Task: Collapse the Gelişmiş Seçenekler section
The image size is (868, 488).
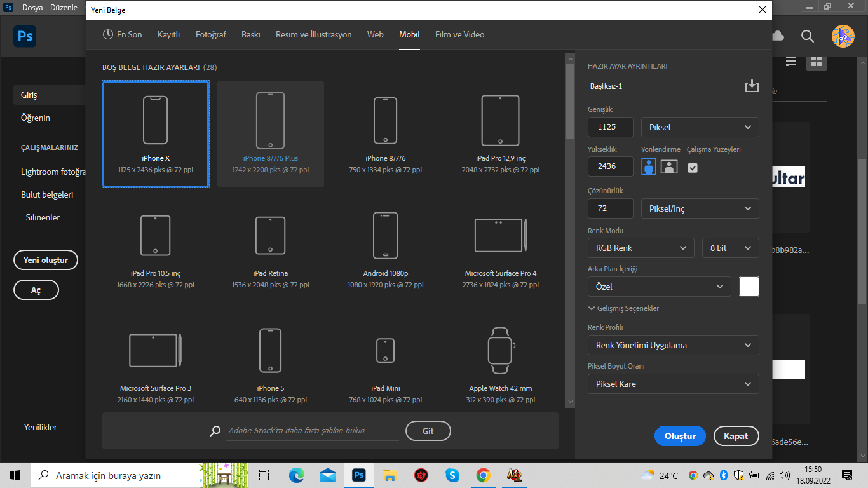Action: pyautogui.click(x=623, y=308)
